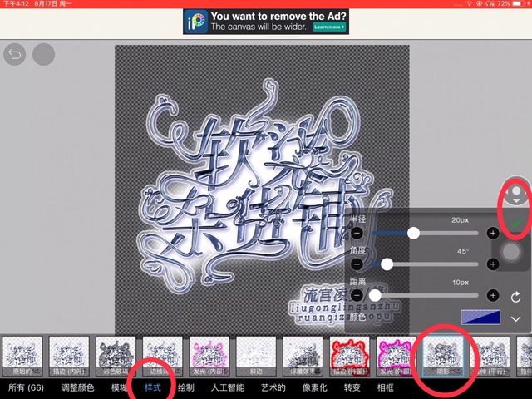
Task: Open the blue shadow color swatch
Action: click(480, 318)
